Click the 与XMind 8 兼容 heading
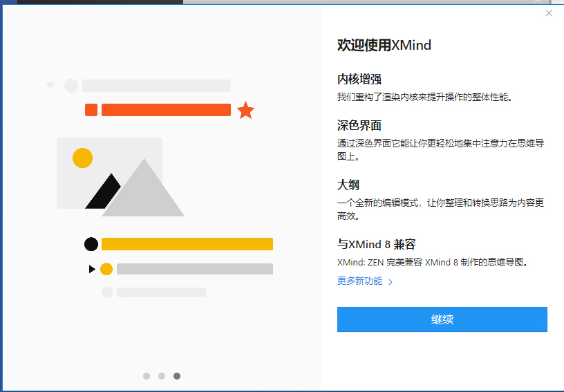This screenshot has width=564, height=392. pos(376,244)
